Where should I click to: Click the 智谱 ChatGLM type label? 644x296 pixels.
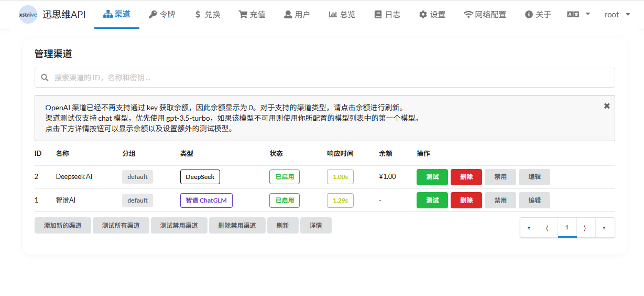pyautogui.click(x=206, y=200)
